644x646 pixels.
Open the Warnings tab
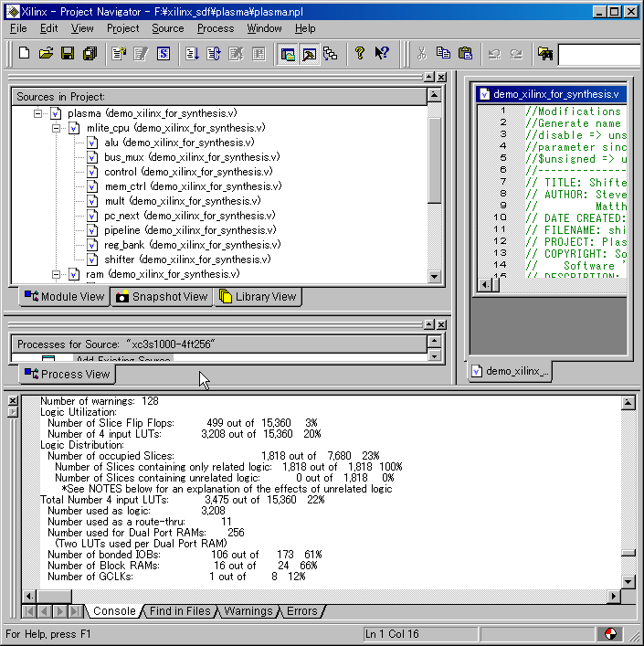pyautogui.click(x=248, y=611)
